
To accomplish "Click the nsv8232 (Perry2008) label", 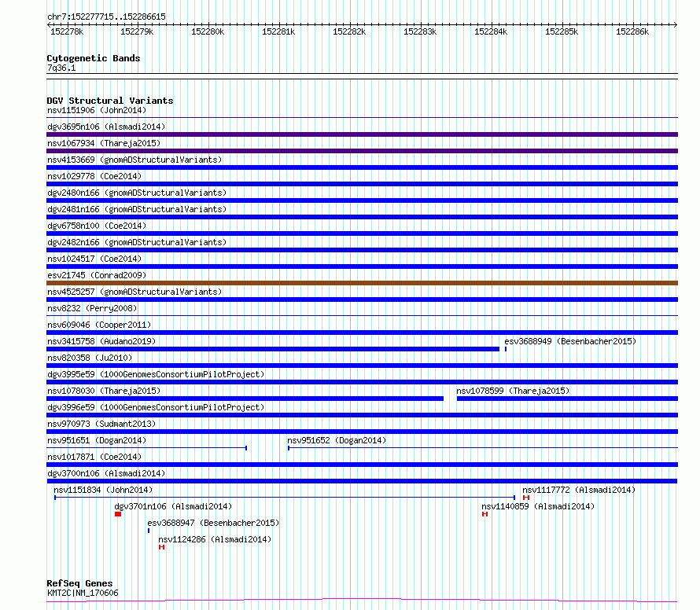I will tap(92, 308).
